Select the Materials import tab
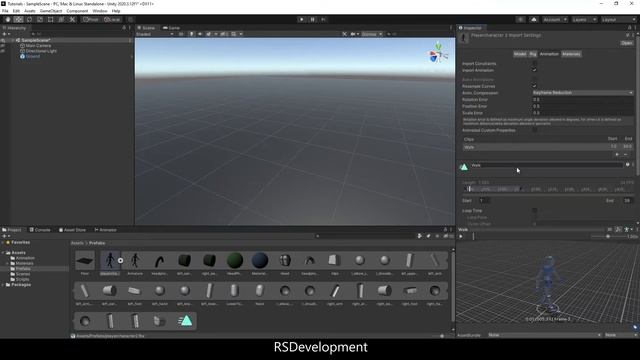The height and width of the screenshot is (360, 640). (571, 54)
